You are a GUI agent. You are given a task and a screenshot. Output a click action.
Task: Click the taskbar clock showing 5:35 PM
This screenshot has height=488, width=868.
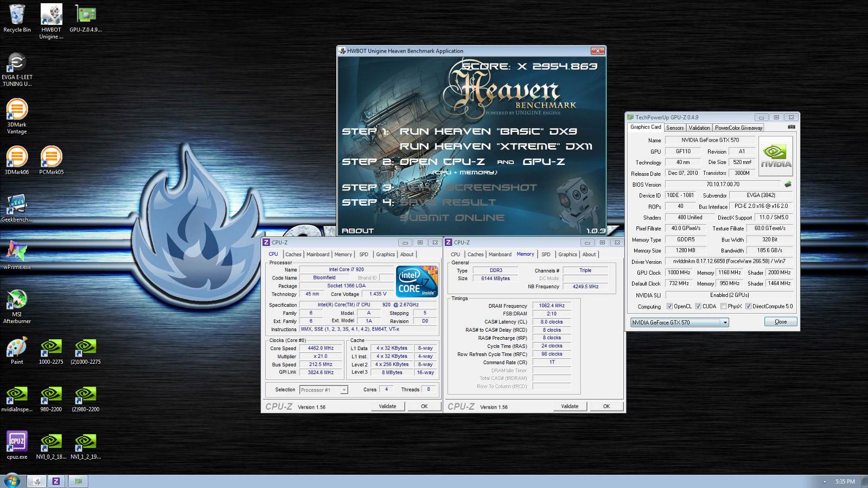(x=845, y=481)
